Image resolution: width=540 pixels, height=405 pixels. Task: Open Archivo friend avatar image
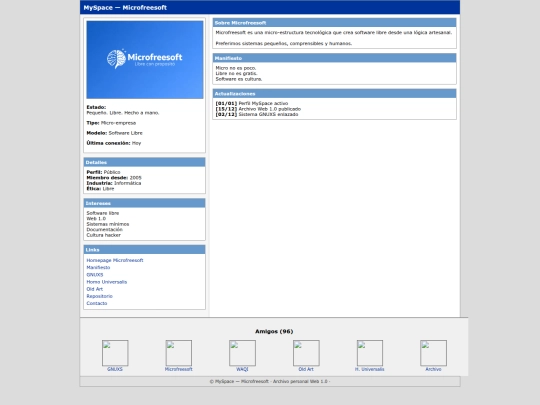(x=434, y=353)
